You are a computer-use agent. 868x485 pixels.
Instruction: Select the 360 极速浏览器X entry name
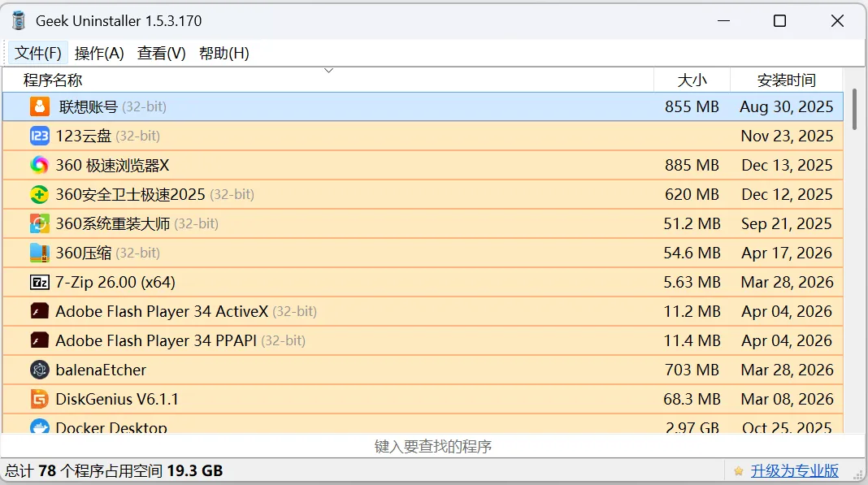coord(112,165)
